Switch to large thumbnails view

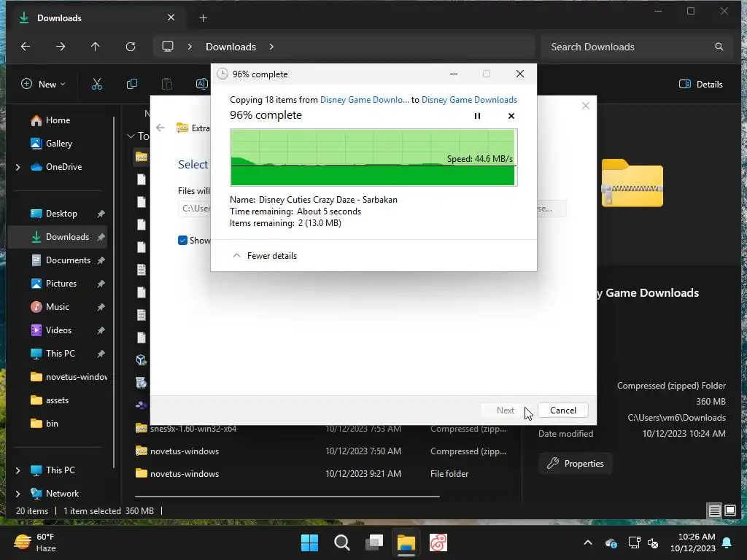click(x=730, y=511)
